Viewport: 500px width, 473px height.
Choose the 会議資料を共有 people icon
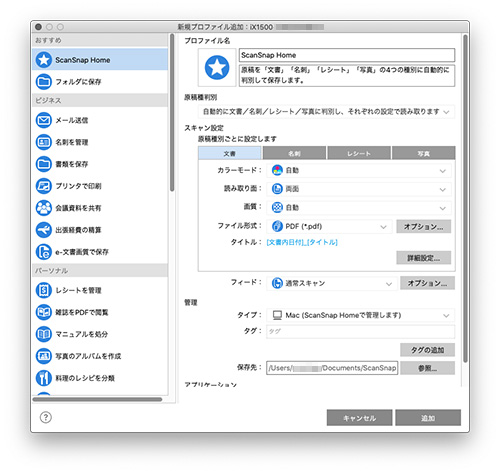[44, 208]
